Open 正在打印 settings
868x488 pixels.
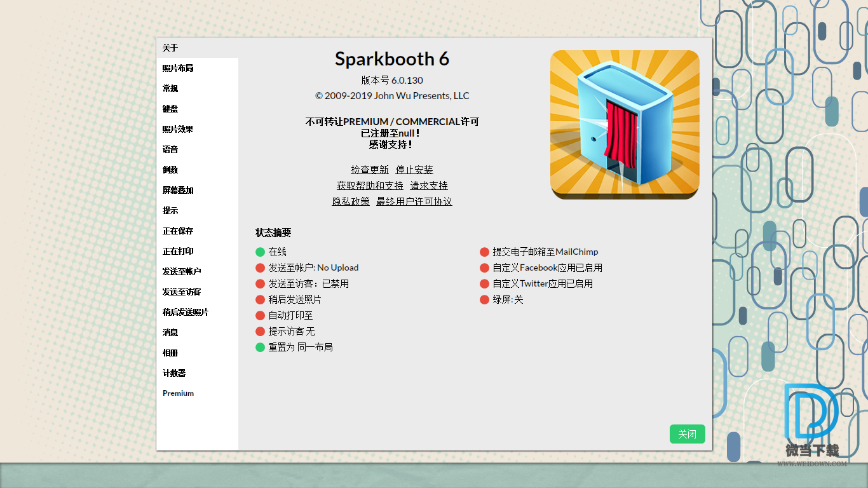(x=197, y=251)
